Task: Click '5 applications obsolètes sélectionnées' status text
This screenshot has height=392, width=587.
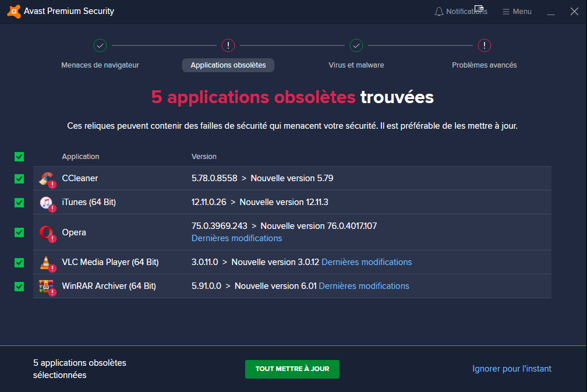Action: point(79,369)
